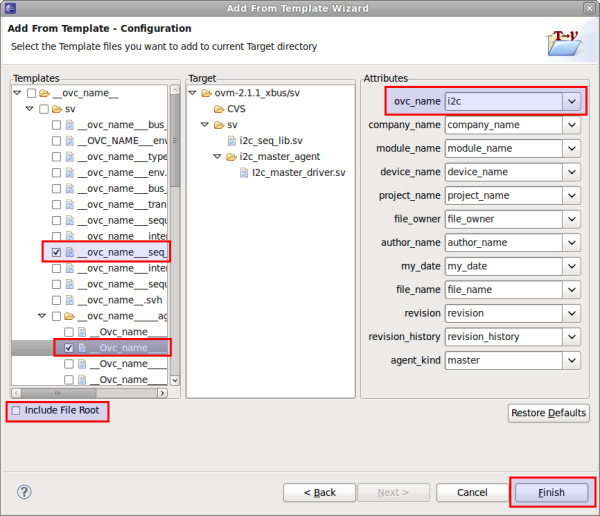Screen dimensions: 600x516
Task: Go to previous page with Back button
Action: [x=319, y=492]
